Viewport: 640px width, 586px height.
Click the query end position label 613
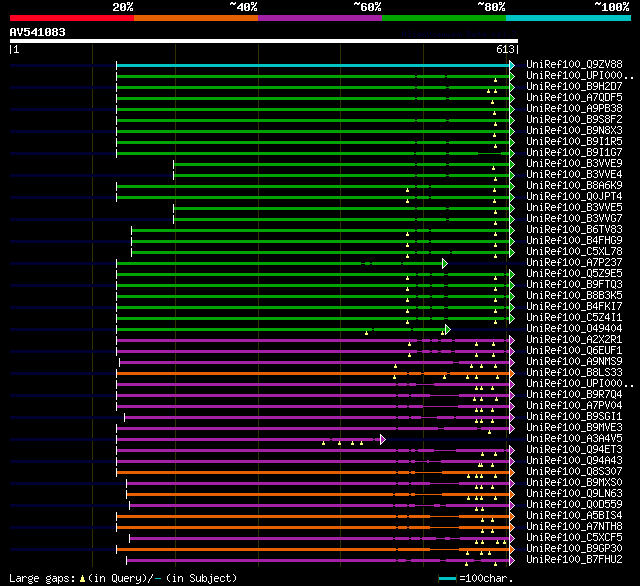(x=505, y=49)
